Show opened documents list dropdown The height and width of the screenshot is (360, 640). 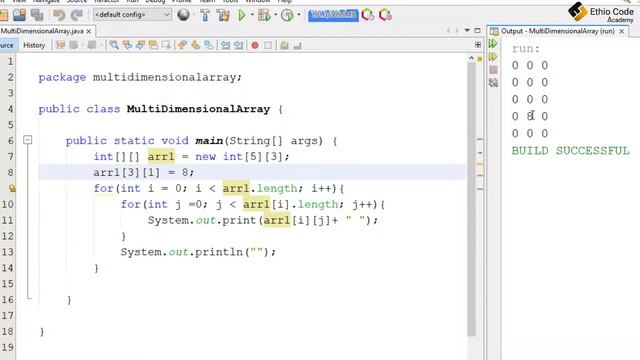click(x=467, y=31)
